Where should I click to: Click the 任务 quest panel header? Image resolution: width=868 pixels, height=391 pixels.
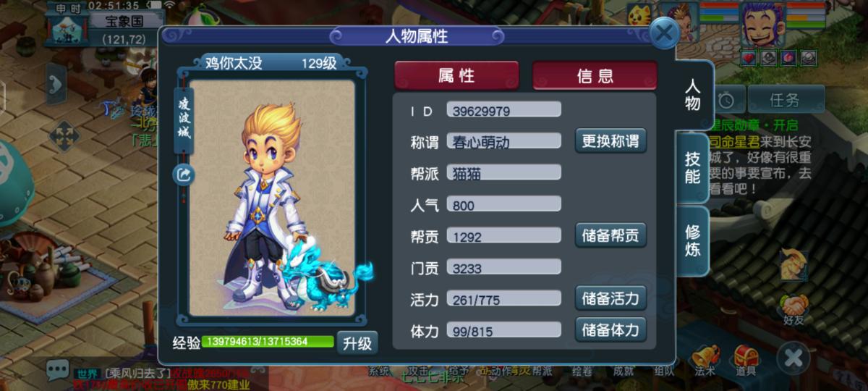pos(786,100)
